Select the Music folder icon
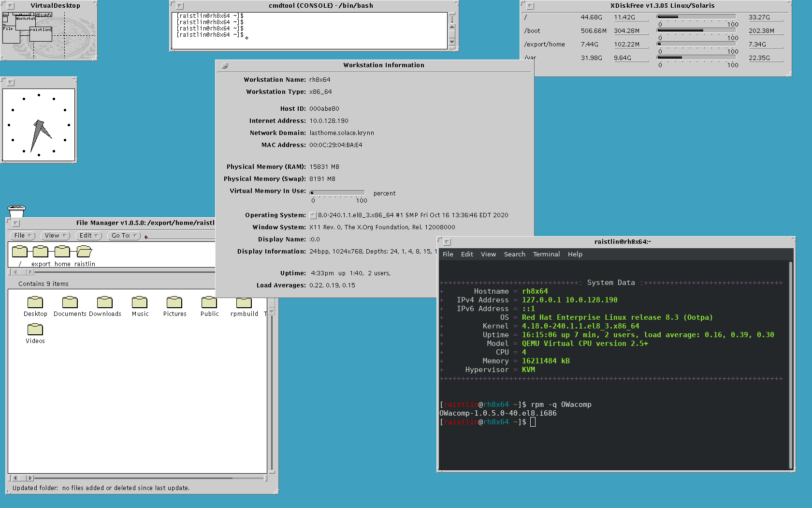 tap(140, 303)
